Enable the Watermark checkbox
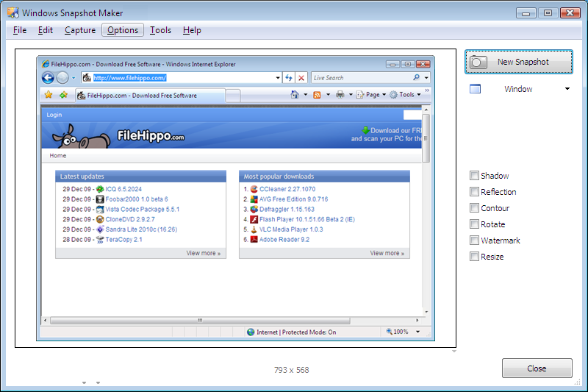588x392 pixels. point(474,240)
